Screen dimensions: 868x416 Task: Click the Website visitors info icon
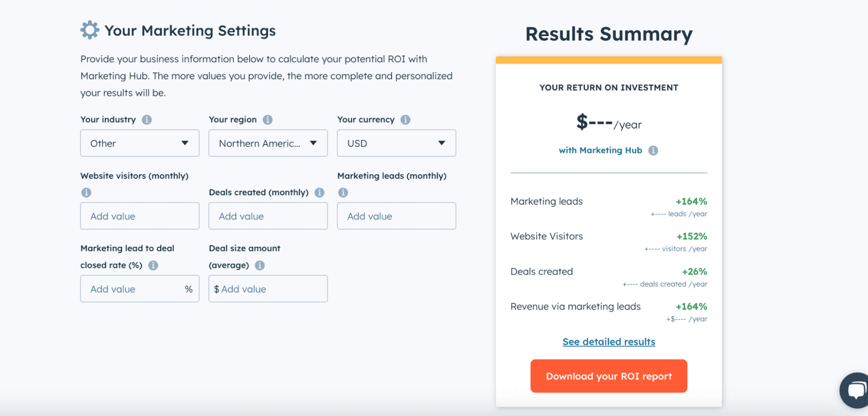[86, 192]
